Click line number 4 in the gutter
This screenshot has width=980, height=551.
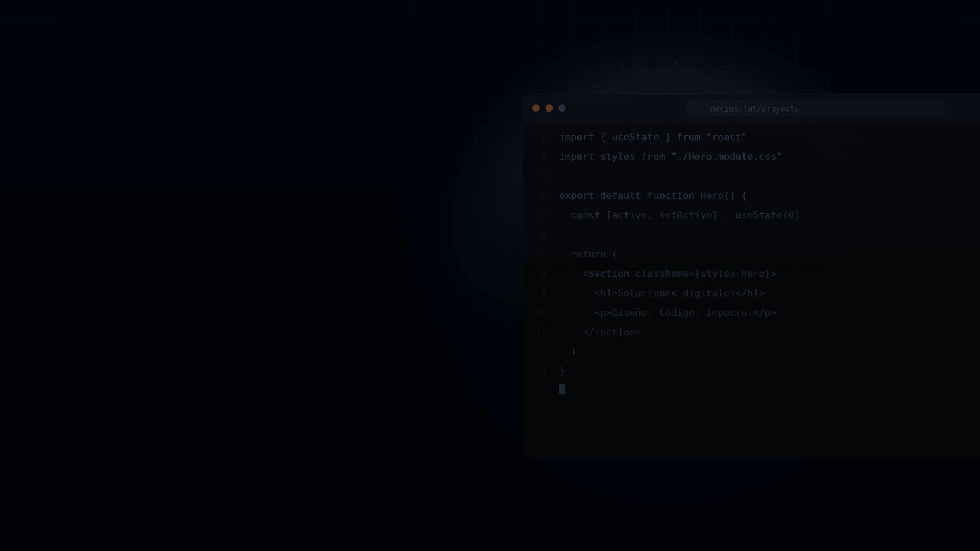point(544,196)
